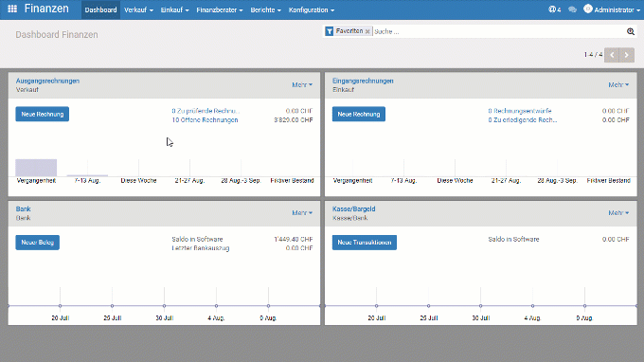Click the Administrator avatar icon
Viewport: 644px width, 362px height.
click(x=588, y=9)
